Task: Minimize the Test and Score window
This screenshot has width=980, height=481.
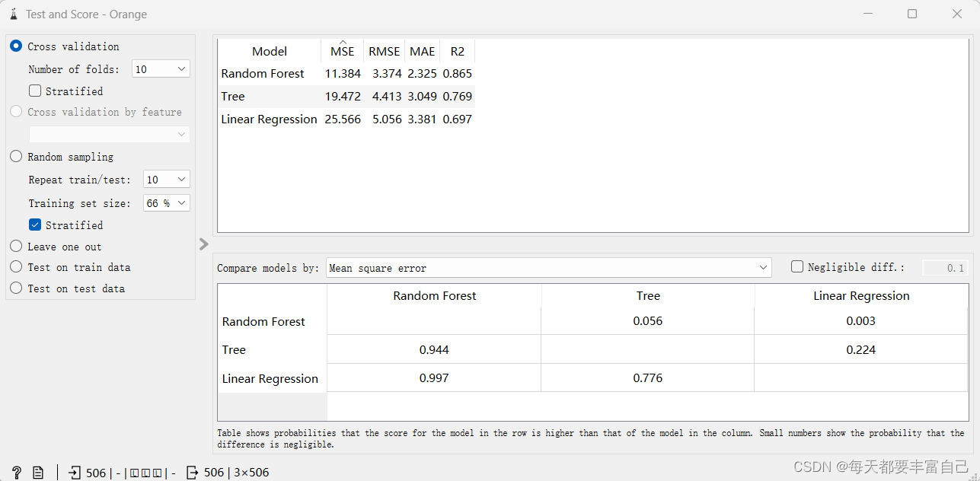Action: point(868,14)
